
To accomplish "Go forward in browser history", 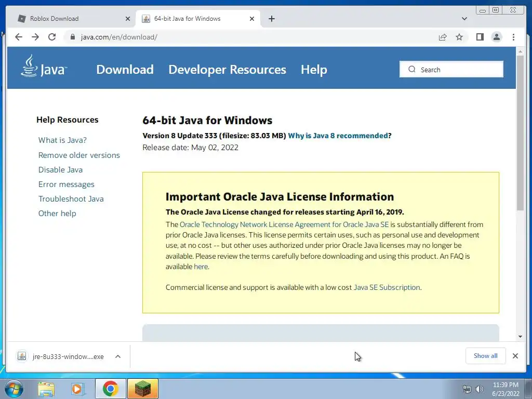I will pos(35,37).
